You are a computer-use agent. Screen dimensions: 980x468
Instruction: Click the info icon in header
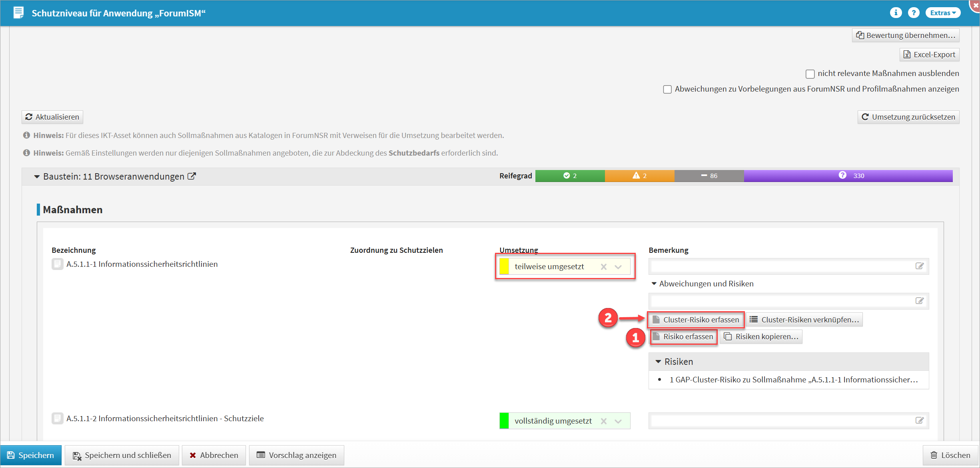pyautogui.click(x=896, y=13)
